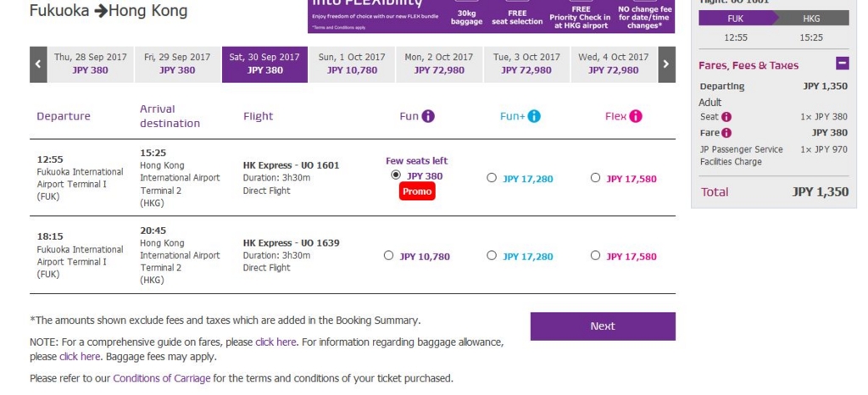Click the FLEX bundle promotional banner
The height and width of the screenshot is (395, 868).
click(x=491, y=16)
